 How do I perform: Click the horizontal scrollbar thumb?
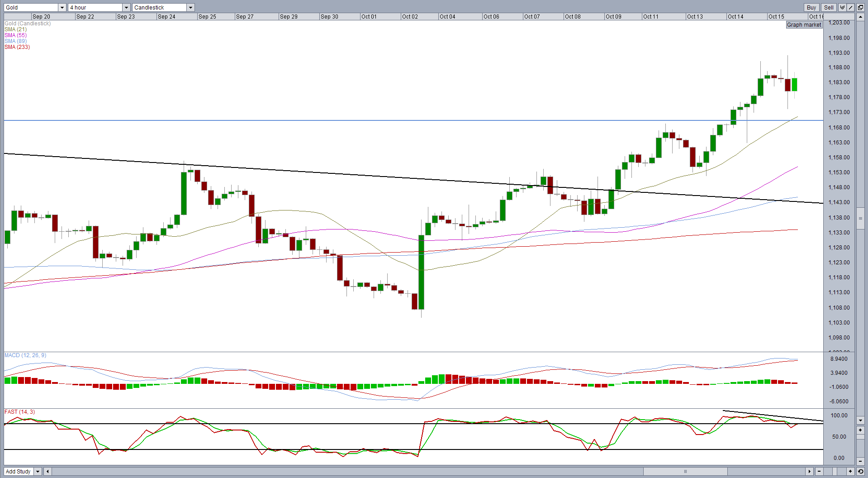click(x=685, y=471)
